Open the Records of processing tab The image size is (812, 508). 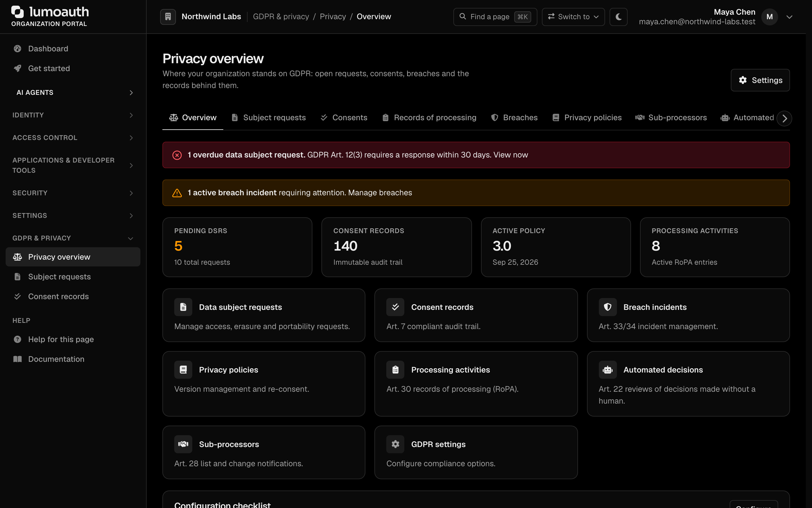click(429, 118)
